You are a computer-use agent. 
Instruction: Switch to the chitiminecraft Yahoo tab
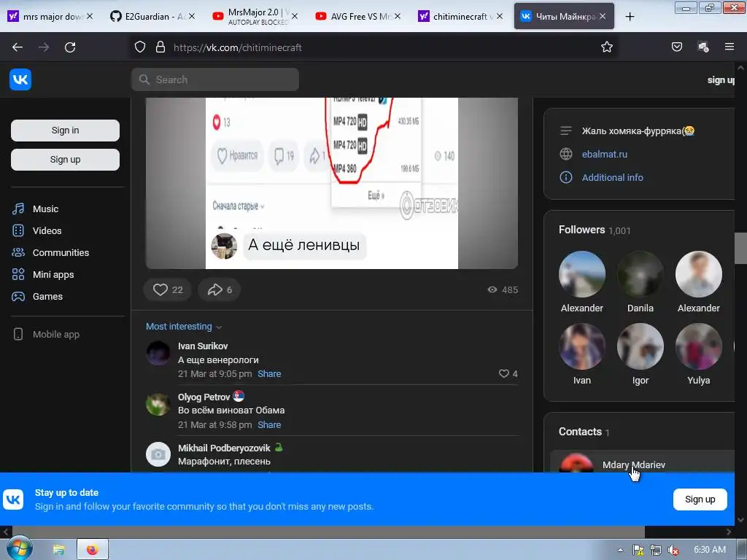click(x=460, y=17)
